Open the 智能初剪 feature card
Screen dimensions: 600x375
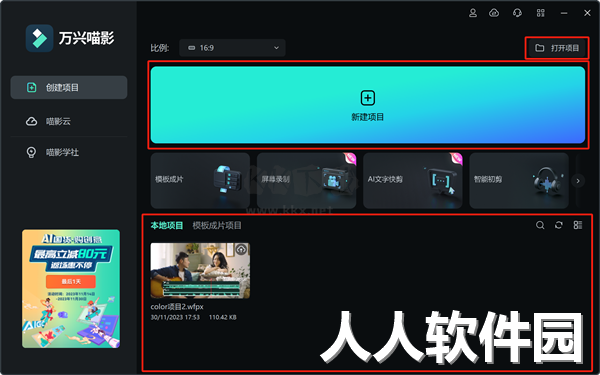[519, 181]
